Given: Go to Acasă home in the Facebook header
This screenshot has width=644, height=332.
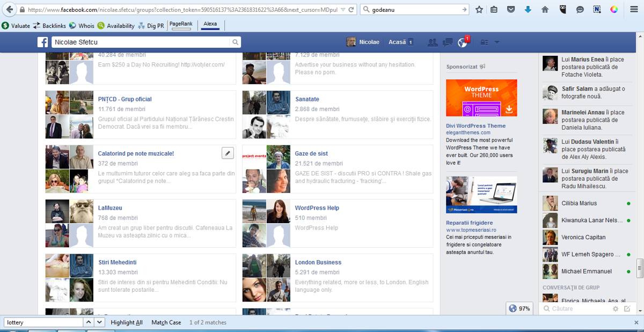Looking at the screenshot, I should 398,42.
